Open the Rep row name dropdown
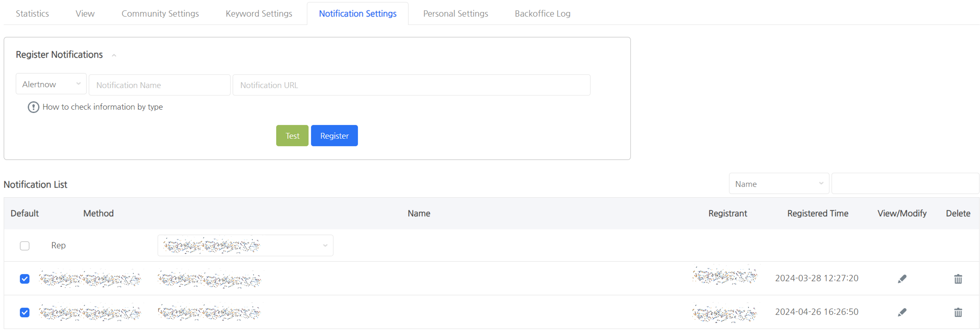 pos(245,246)
